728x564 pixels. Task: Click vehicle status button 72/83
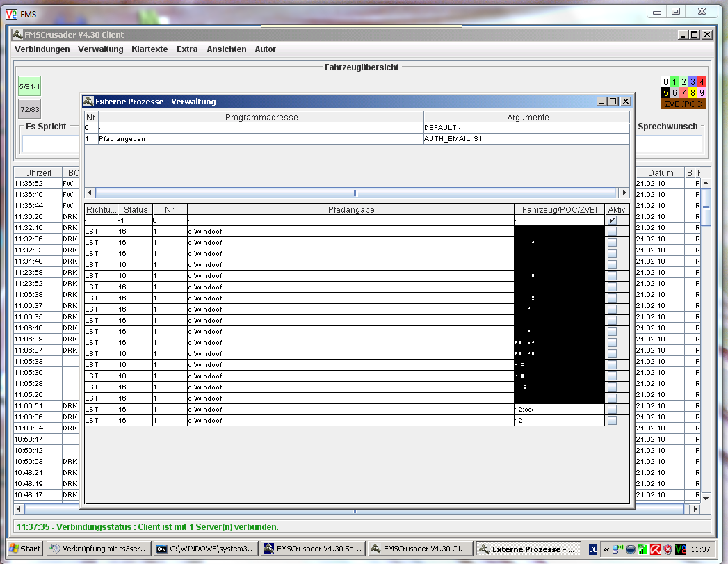click(30, 109)
